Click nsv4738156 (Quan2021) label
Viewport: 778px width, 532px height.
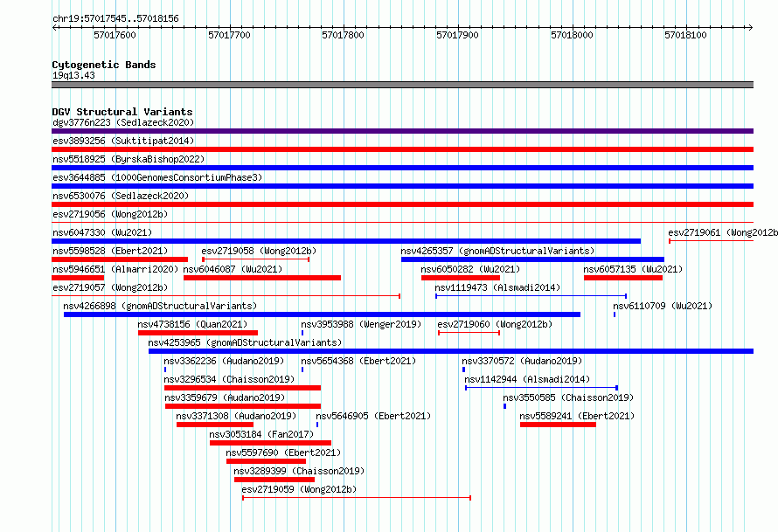(192, 324)
